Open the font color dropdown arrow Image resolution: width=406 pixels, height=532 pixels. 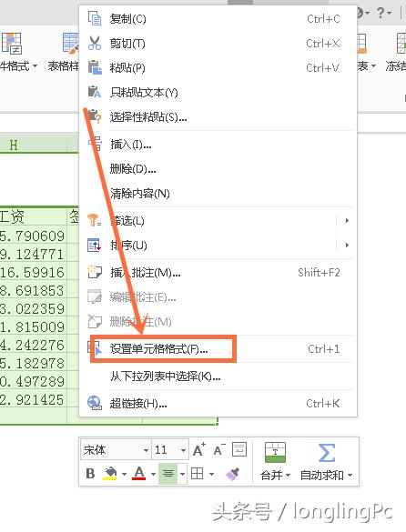(153, 474)
